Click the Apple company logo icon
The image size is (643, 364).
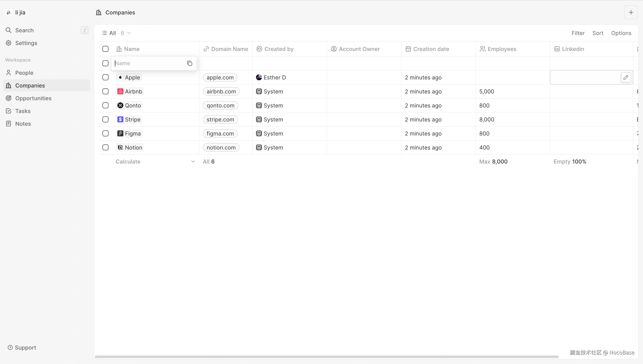(120, 78)
